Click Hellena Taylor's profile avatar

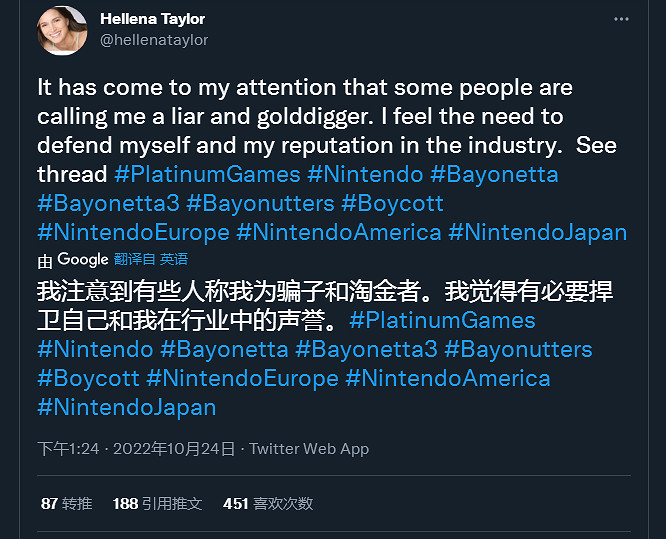click(62, 30)
